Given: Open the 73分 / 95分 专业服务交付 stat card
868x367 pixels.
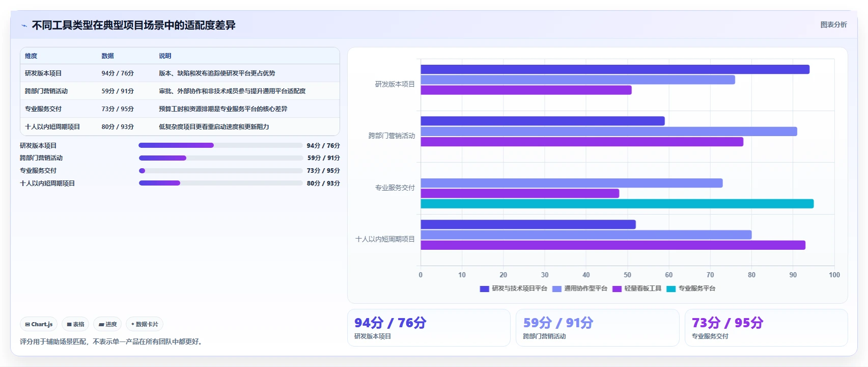Looking at the screenshot, I should point(766,328).
